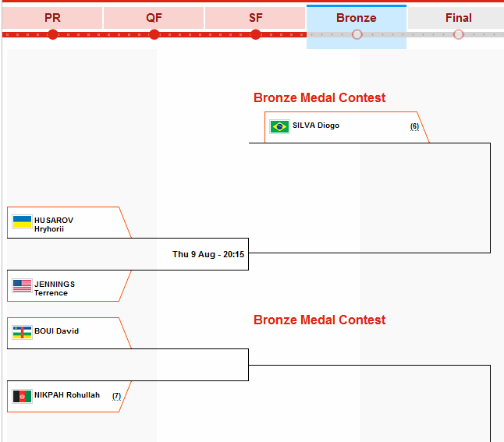Viewport: 504px width, 442px height.
Task: Click the SF red timeline dot
Action: 255,34
